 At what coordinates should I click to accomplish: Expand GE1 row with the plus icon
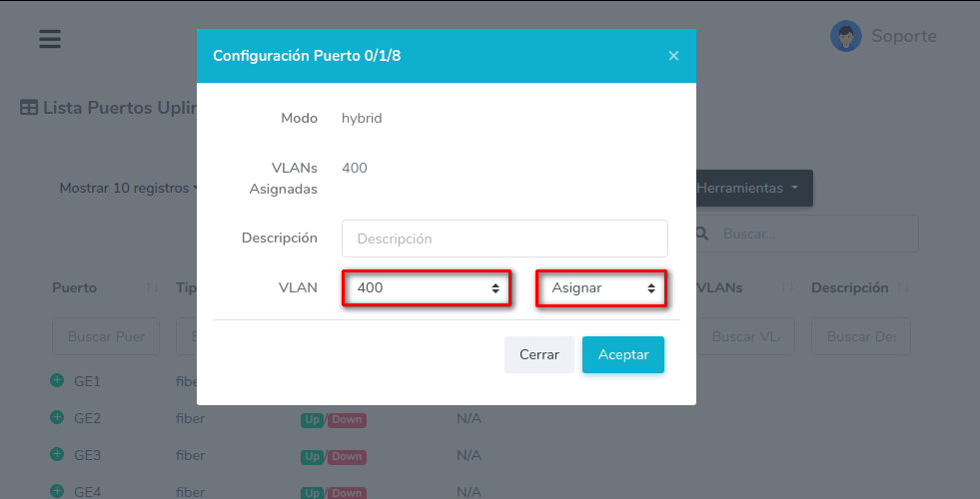(x=57, y=380)
